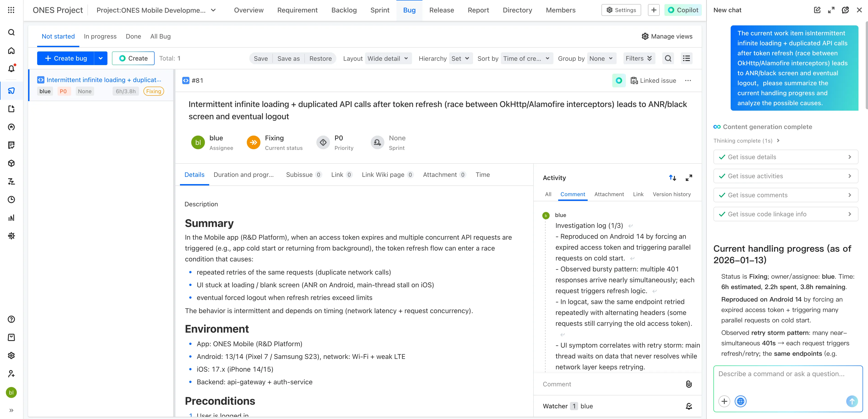Switch to the In progress tab
Viewport: 868px width, 419px height.
100,37
